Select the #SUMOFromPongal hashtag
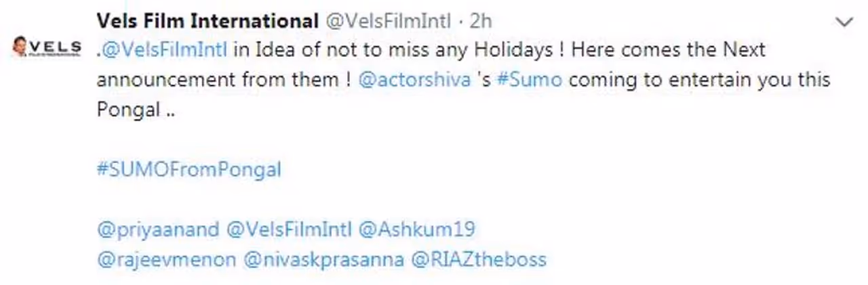This screenshot has width=868, height=285. click(x=189, y=169)
